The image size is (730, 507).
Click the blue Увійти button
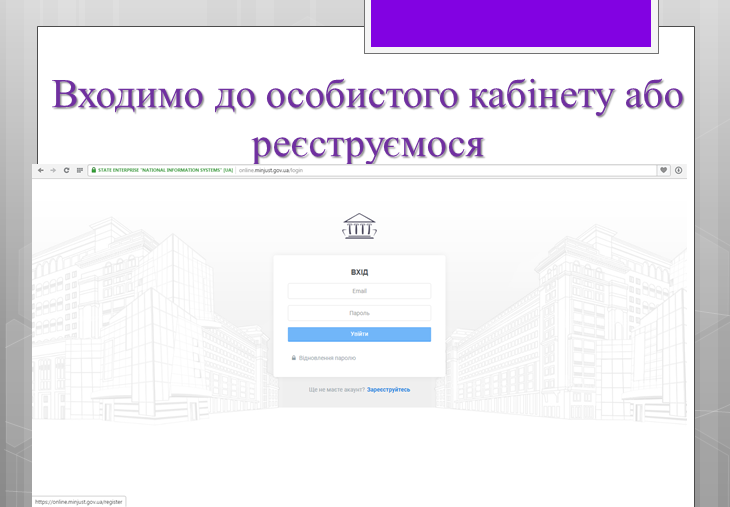tap(359, 334)
